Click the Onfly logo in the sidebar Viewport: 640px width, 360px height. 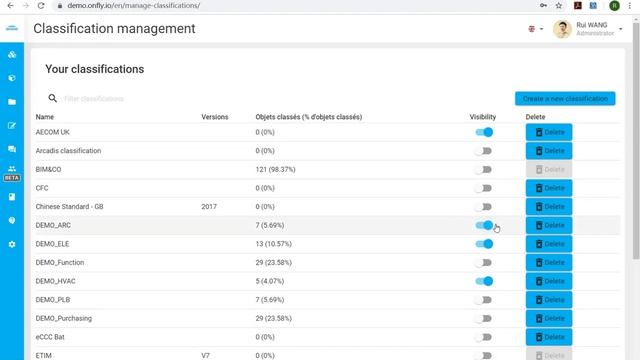tap(12, 28)
